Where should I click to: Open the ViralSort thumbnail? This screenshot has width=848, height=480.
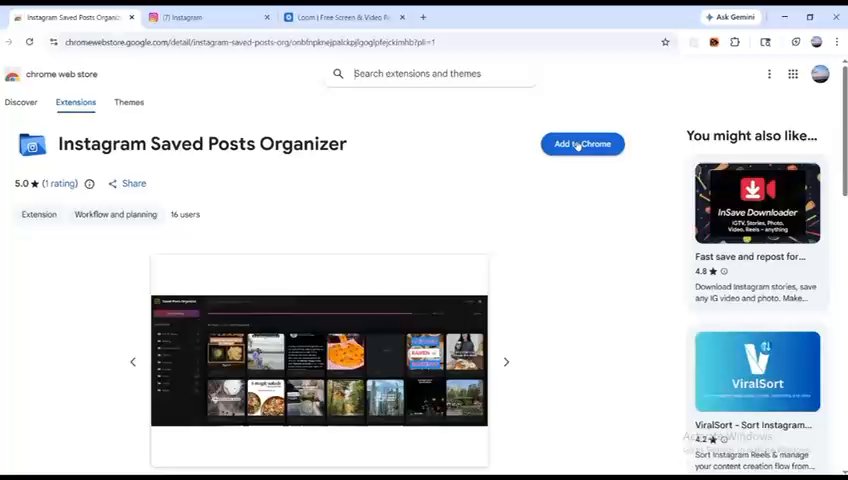click(757, 371)
